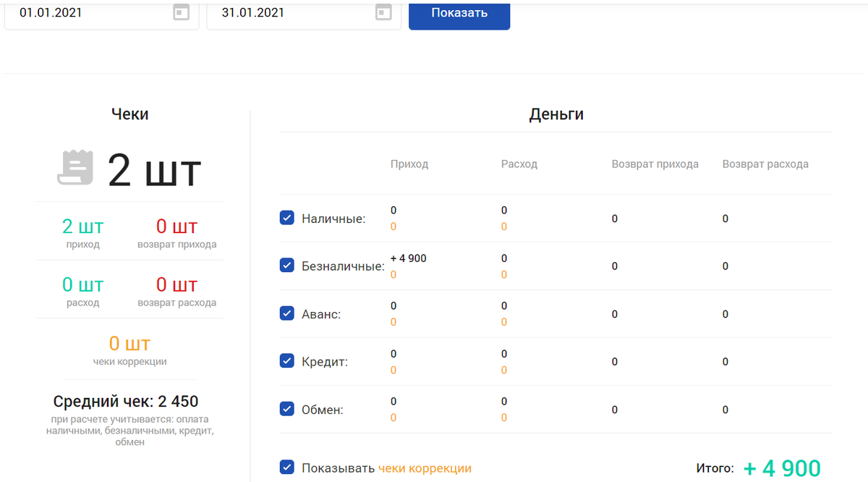Uncheck the Безналичные checkbox
Screen dimensions: 868x482
coord(286,266)
